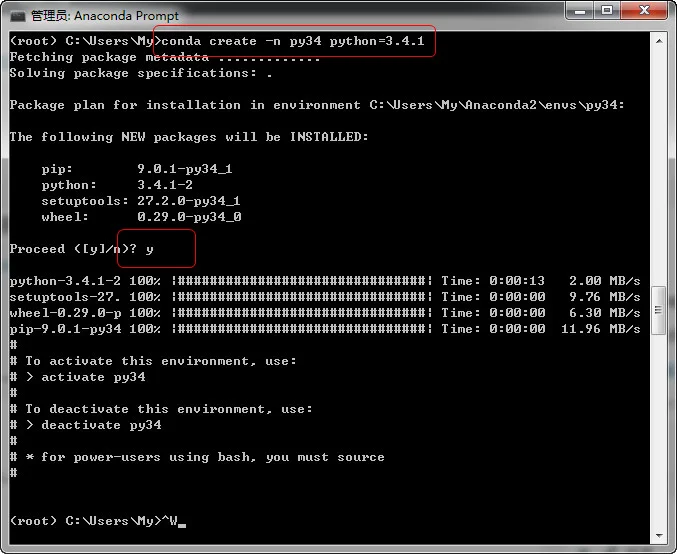Image resolution: width=677 pixels, height=554 pixels.
Task: Click the line 'Solving package specifications'
Action: tap(141, 73)
